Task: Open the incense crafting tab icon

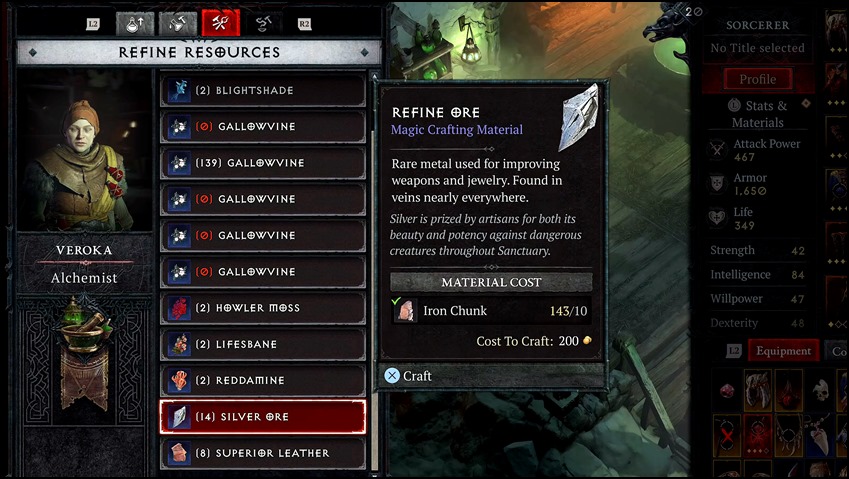Action: (x=263, y=24)
